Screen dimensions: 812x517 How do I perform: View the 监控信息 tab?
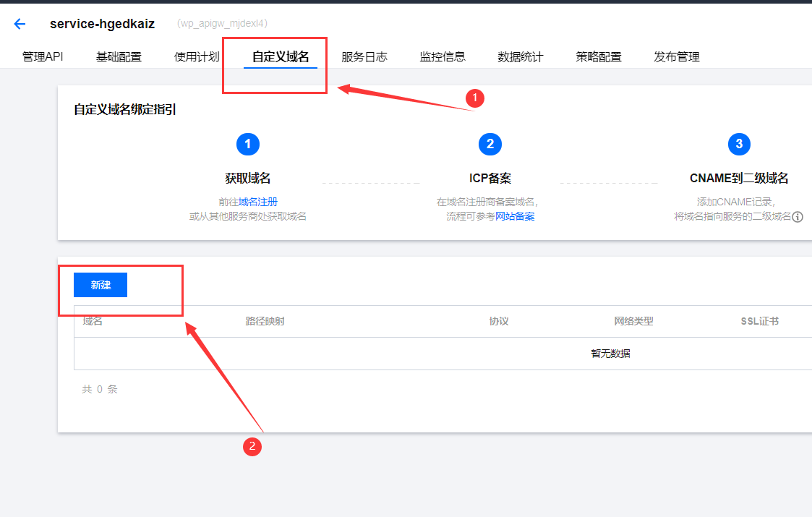(443, 56)
